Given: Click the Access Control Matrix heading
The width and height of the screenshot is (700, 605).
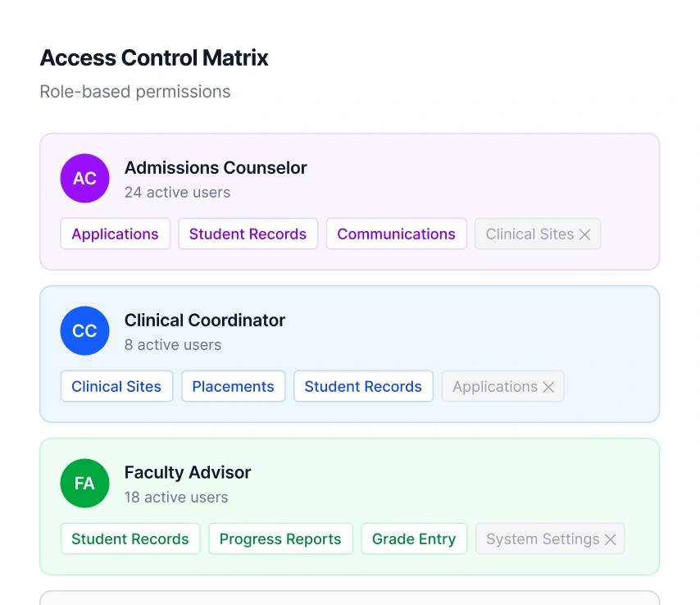Looking at the screenshot, I should coord(154,57).
